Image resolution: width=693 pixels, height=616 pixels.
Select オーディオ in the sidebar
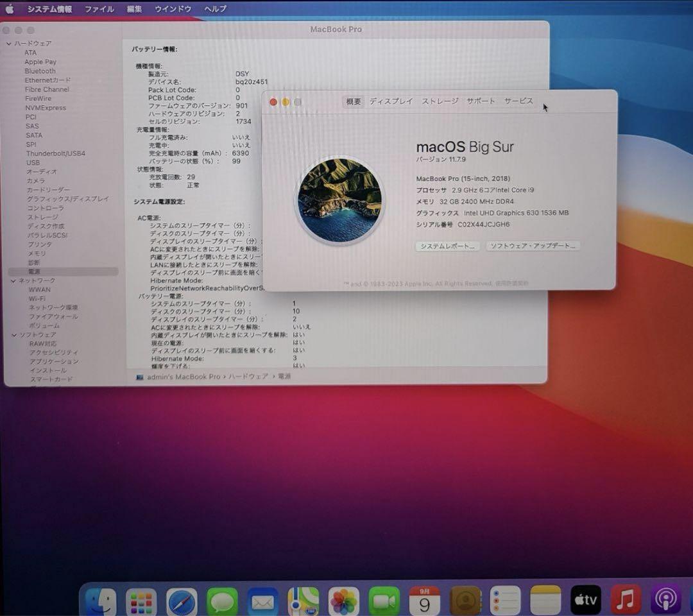click(42, 171)
